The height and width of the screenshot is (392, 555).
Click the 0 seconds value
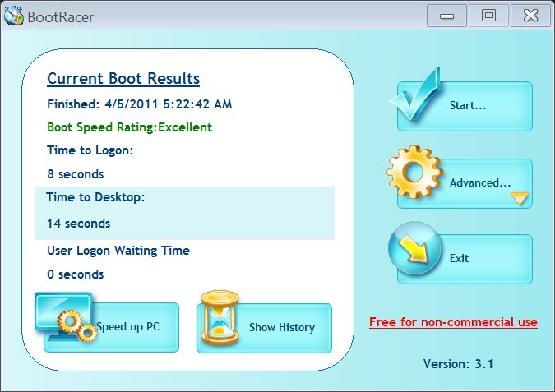(x=76, y=274)
